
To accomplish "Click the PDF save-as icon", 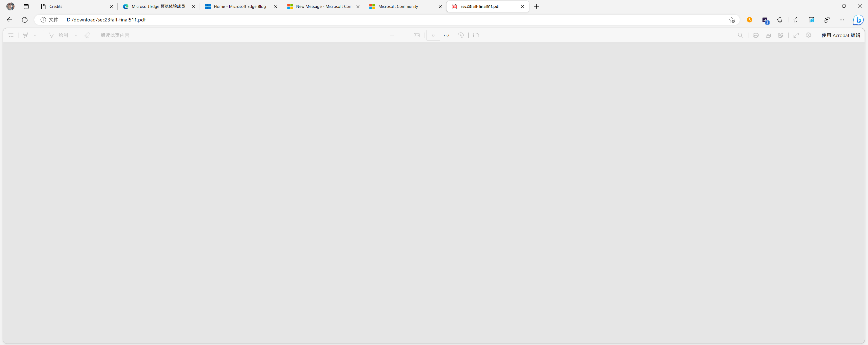I will click(x=781, y=35).
